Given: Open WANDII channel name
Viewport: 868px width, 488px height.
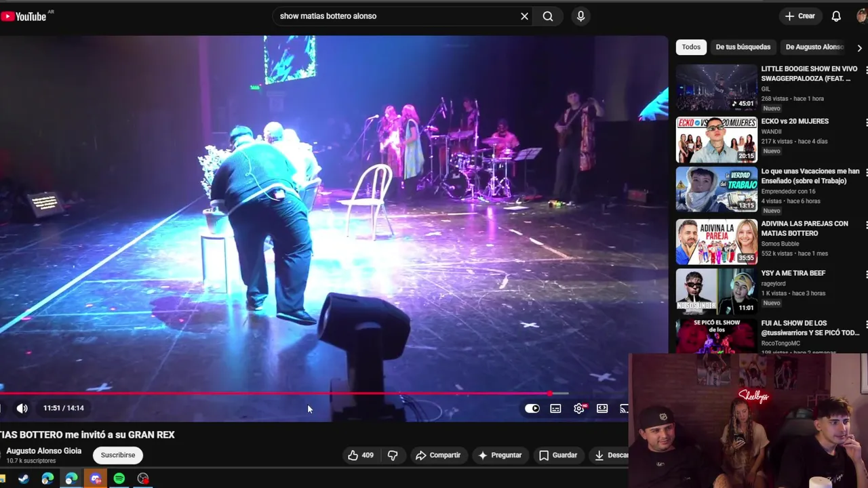Looking at the screenshot, I should pos(771,131).
